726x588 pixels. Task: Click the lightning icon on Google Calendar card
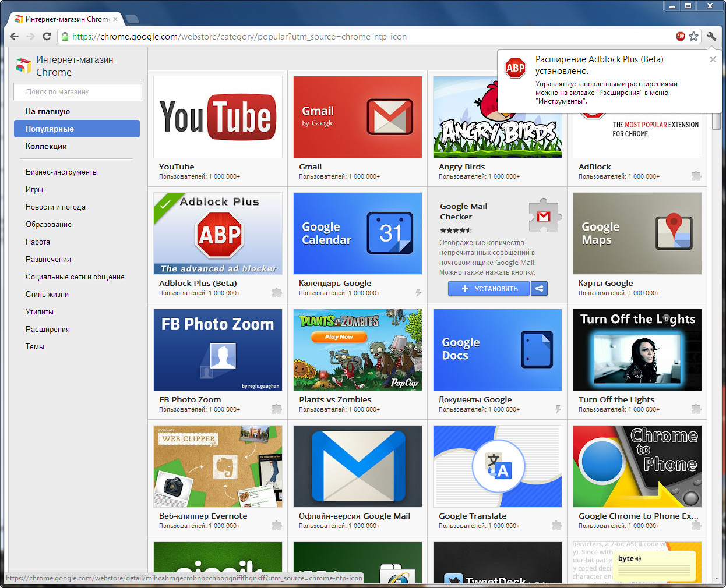418,292
